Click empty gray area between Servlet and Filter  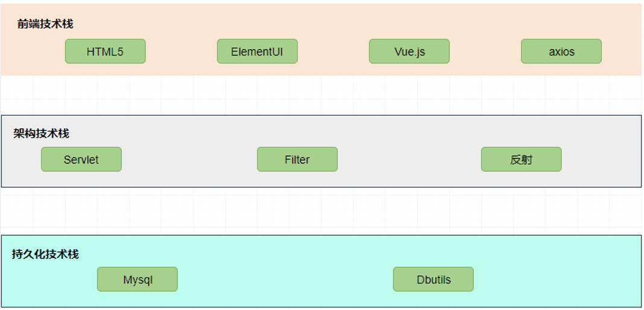click(189, 160)
